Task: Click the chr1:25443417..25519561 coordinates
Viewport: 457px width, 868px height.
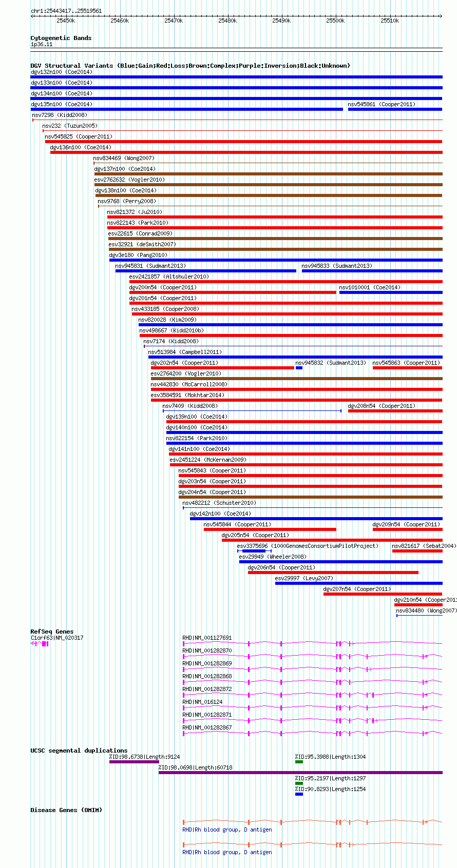Action: pos(66,11)
